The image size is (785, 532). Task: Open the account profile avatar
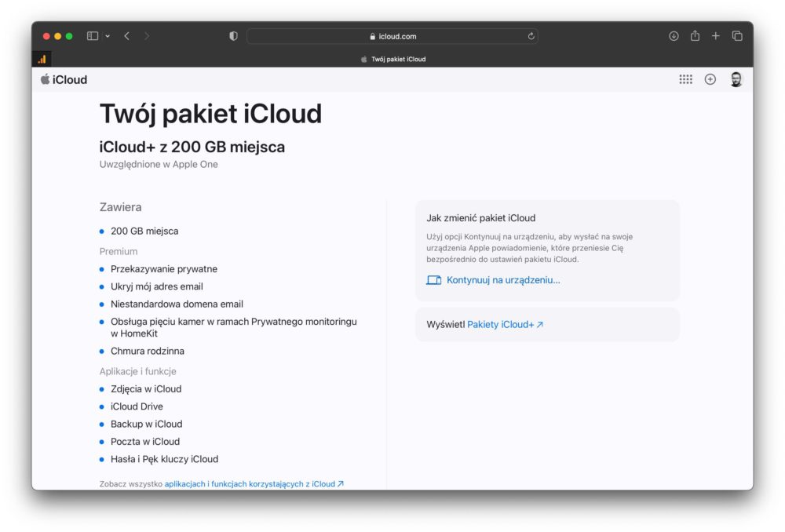pos(736,79)
